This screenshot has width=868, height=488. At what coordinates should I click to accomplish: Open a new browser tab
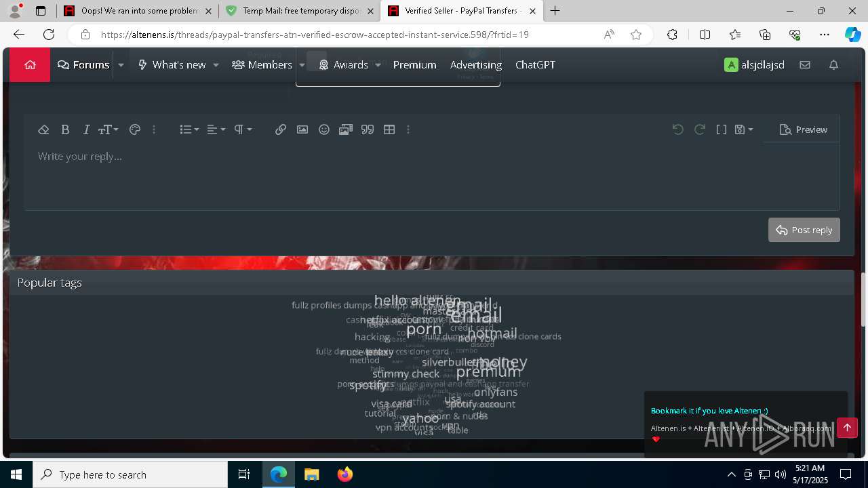555,11
